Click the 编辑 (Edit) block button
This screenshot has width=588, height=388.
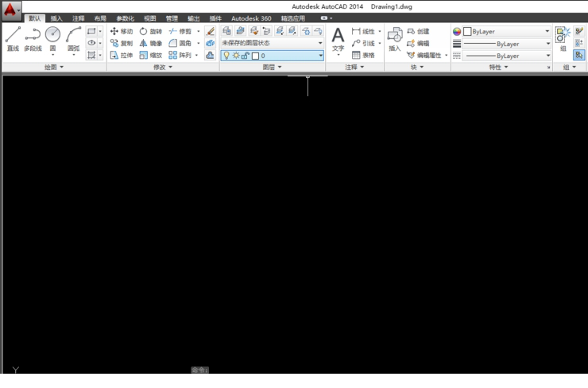(x=418, y=43)
